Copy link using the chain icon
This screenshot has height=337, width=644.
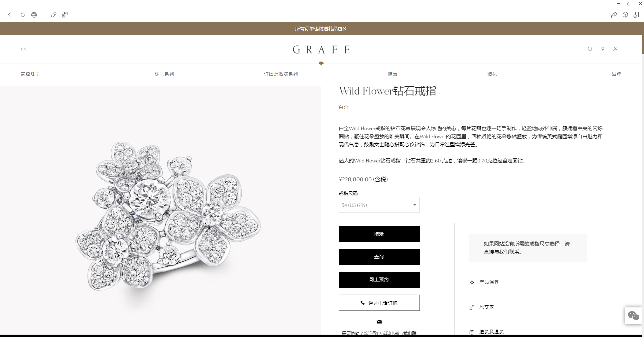click(x=54, y=14)
